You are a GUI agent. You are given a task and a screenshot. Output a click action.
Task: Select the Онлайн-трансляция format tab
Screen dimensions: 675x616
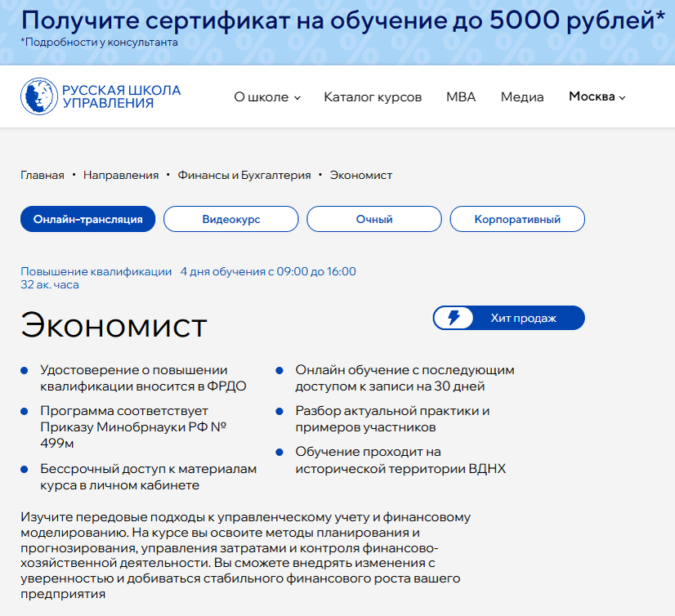tap(87, 219)
